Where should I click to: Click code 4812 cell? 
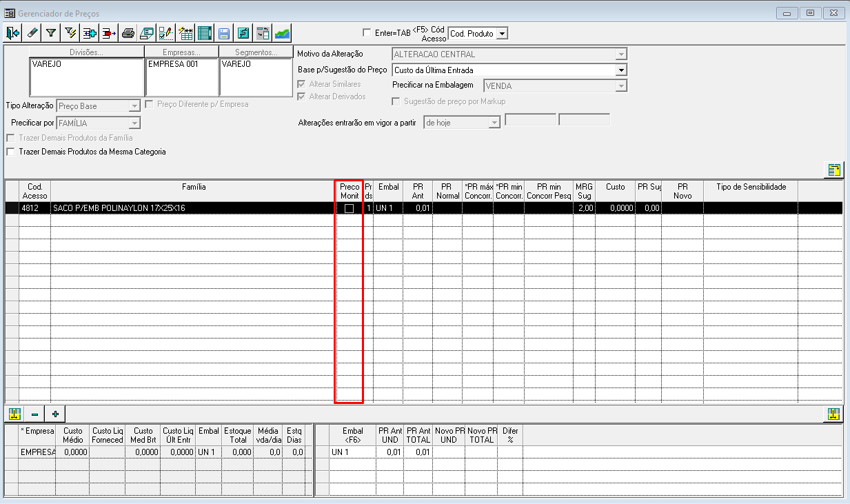[34, 208]
